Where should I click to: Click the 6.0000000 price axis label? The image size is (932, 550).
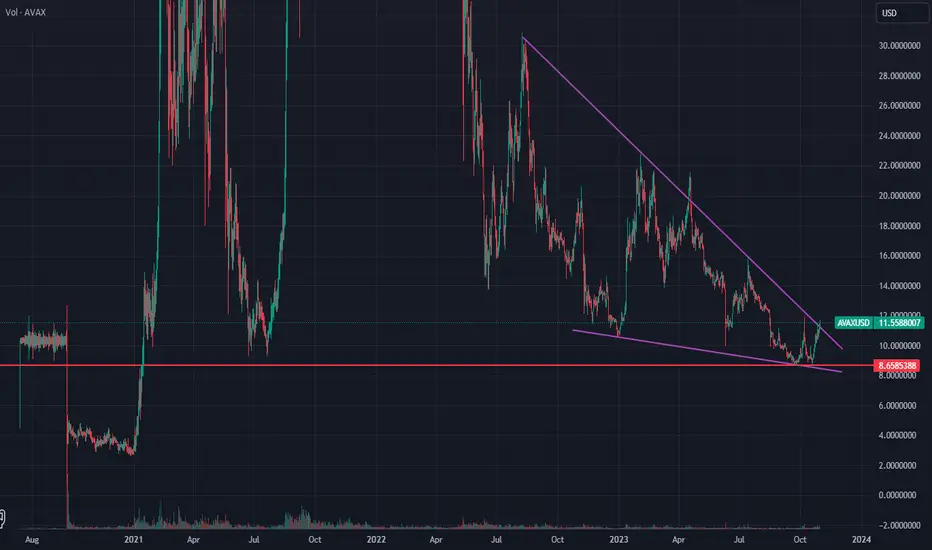(899, 406)
